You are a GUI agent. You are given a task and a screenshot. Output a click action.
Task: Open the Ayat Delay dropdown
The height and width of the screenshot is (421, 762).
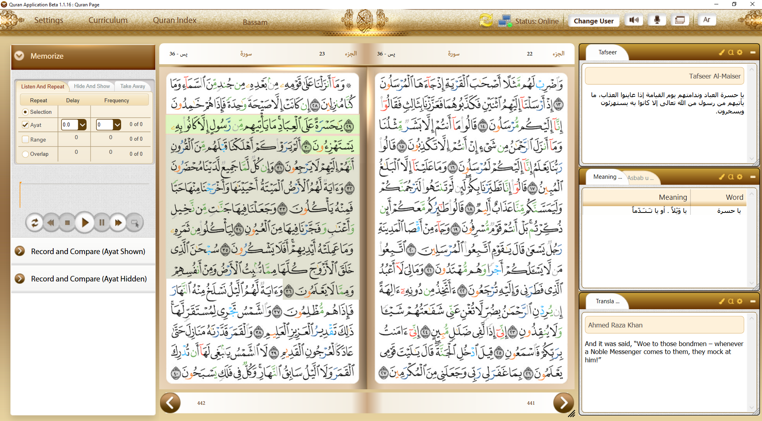(82, 125)
